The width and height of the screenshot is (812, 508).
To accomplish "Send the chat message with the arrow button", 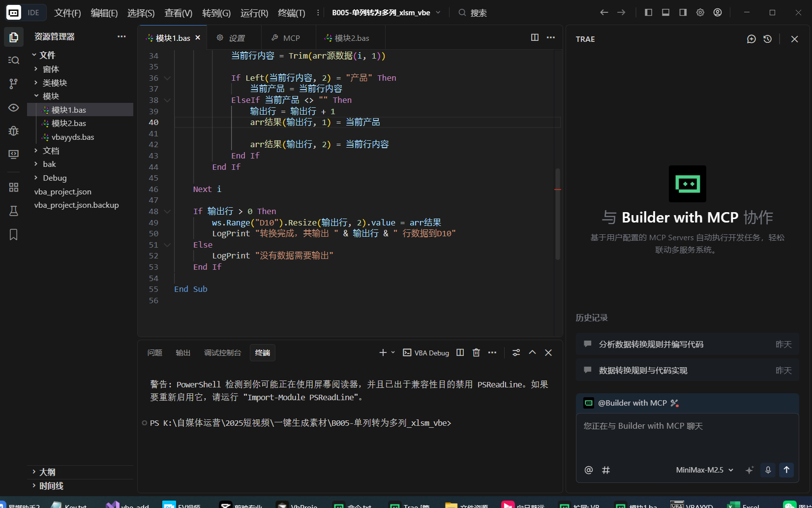I will click(x=786, y=470).
